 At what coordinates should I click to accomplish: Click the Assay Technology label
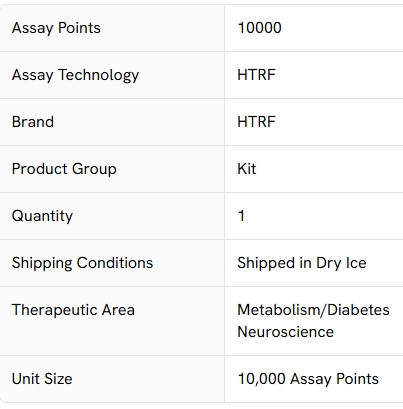tap(75, 75)
